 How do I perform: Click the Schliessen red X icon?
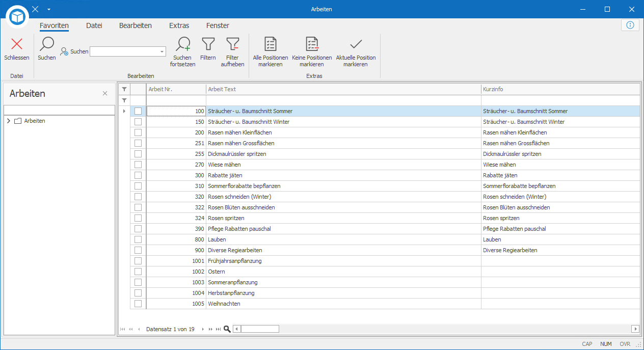click(17, 44)
